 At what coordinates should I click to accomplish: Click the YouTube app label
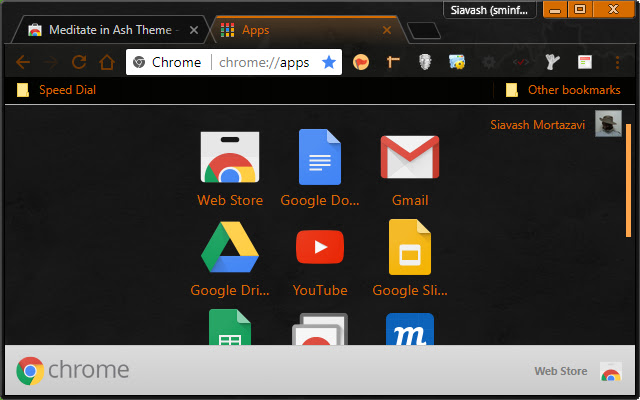320,290
